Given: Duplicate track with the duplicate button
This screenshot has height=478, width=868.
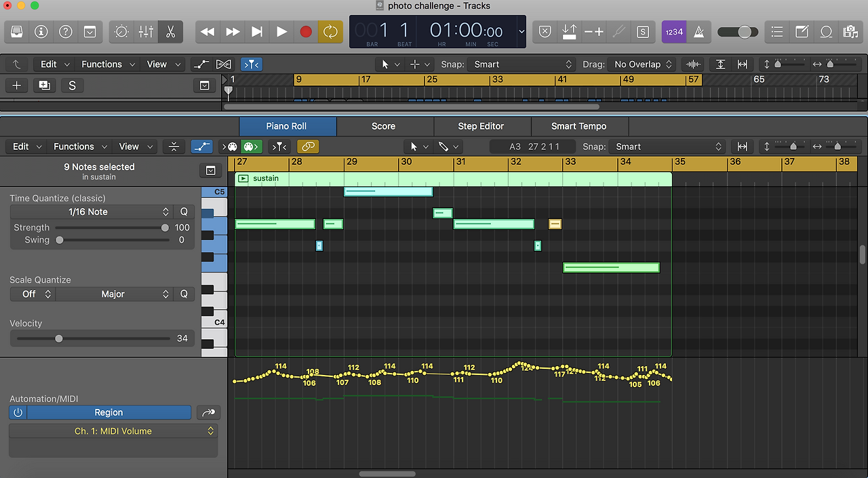Looking at the screenshot, I should (45, 85).
